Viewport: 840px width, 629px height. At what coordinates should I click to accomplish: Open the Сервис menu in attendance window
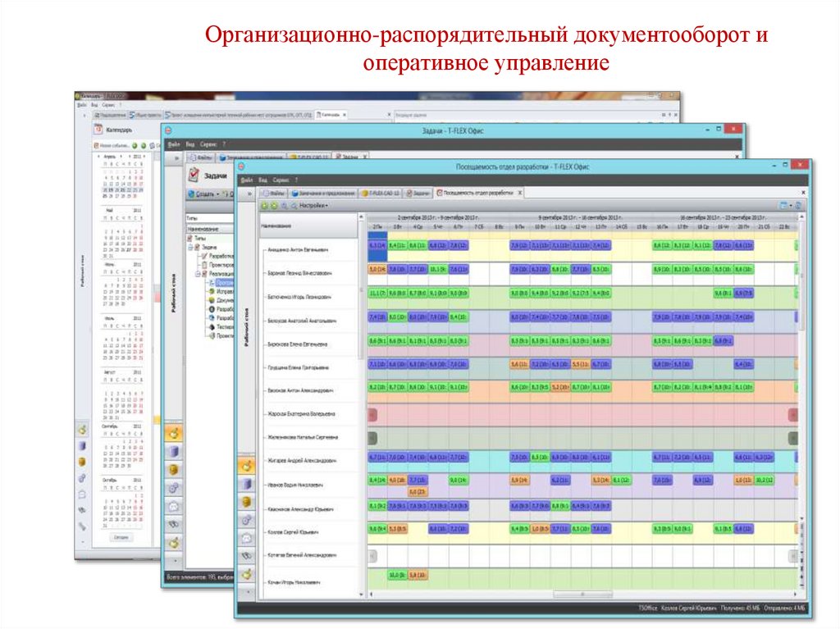[281, 180]
